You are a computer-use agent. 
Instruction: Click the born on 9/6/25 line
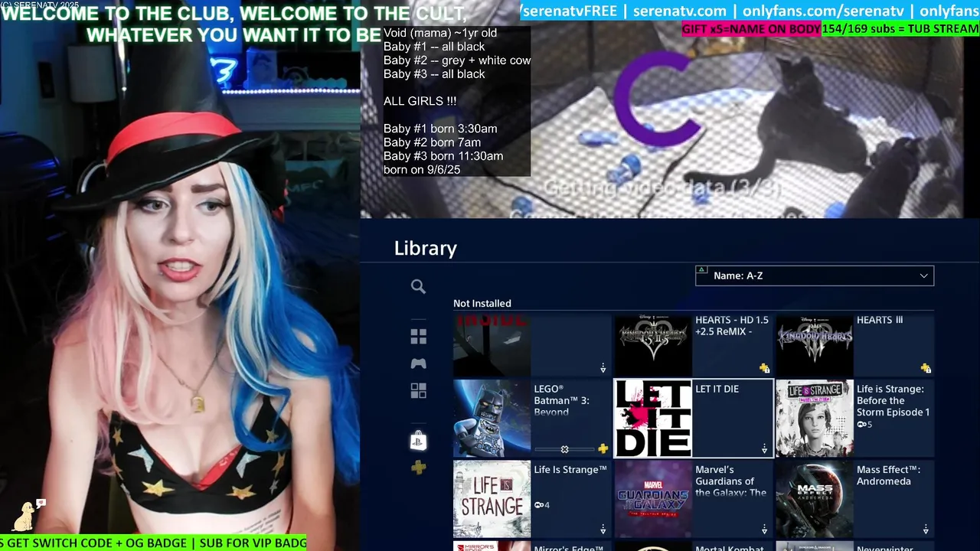tap(422, 170)
